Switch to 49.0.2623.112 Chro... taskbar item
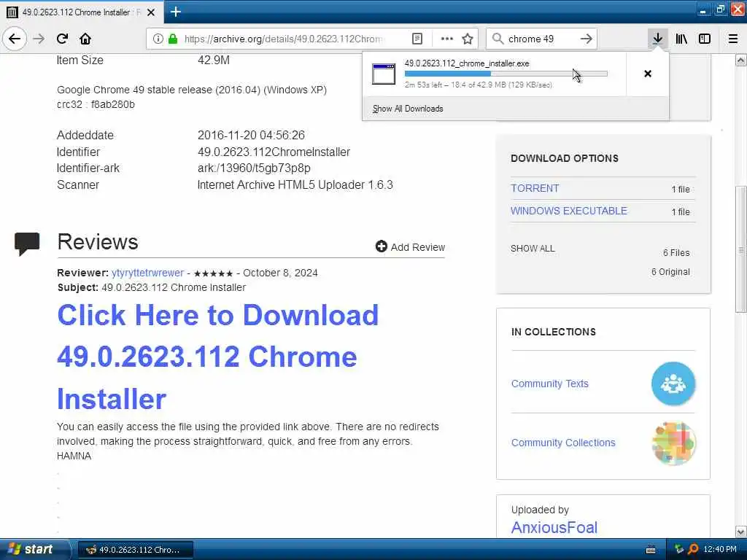747x560 pixels. pos(135,550)
